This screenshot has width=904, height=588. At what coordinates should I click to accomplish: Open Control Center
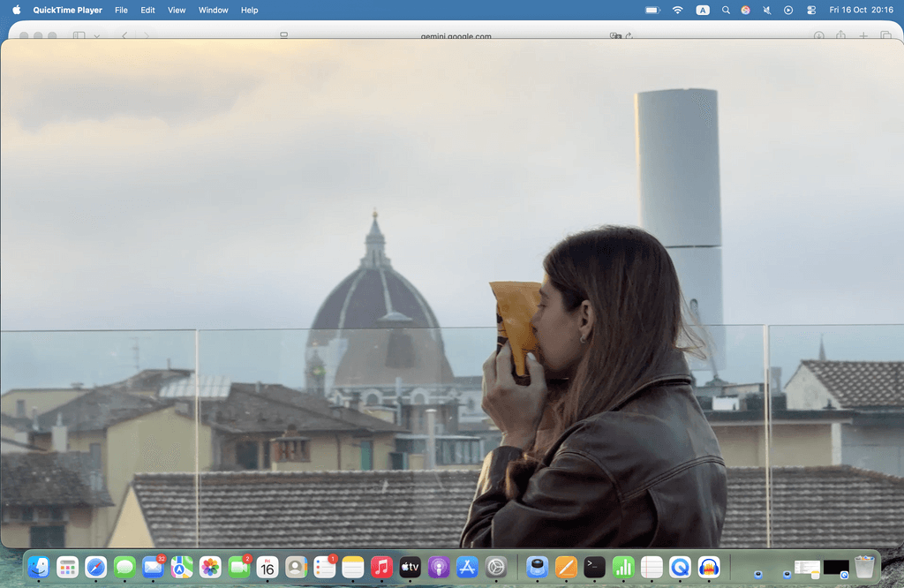pyautogui.click(x=811, y=11)
